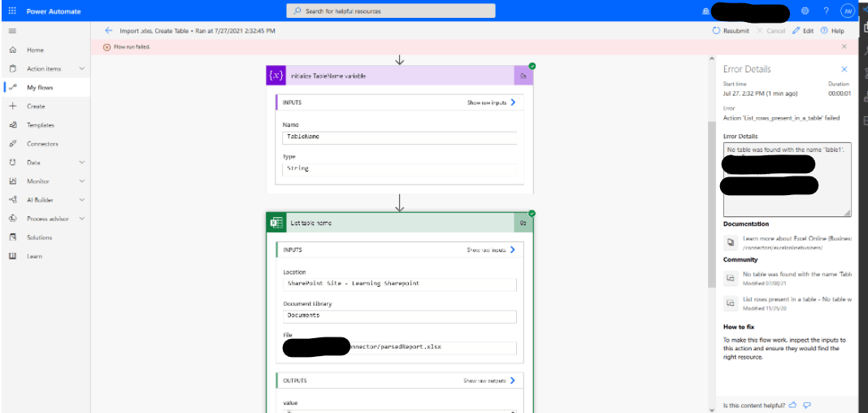Open Solutions in the sidebar

(39, 237)
